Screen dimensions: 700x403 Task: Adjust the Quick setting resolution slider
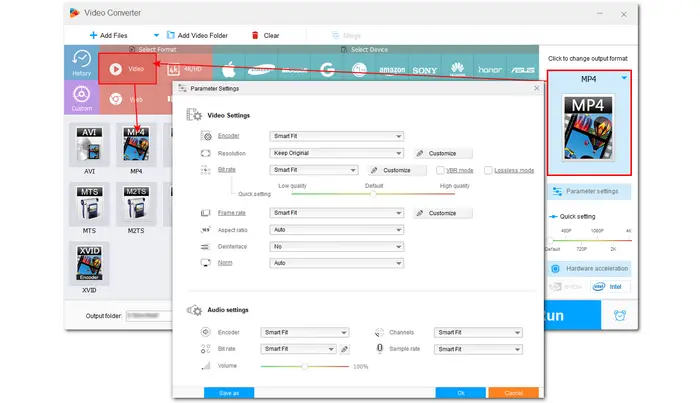[x=550, y=240]
